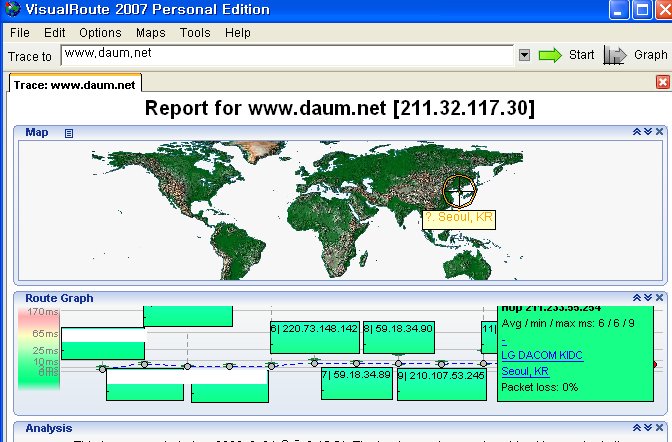This screenshot has height=442, width=672.
Task: Click the 'Avg / min / max ms: 6 / 6 / 9' text
Action: (568, 323)
